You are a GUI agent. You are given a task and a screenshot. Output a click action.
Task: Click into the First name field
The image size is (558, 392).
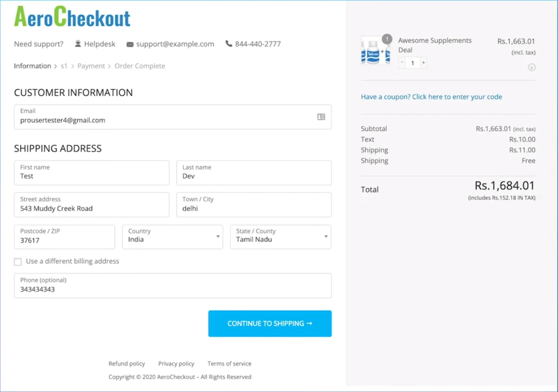pos(92,173)
